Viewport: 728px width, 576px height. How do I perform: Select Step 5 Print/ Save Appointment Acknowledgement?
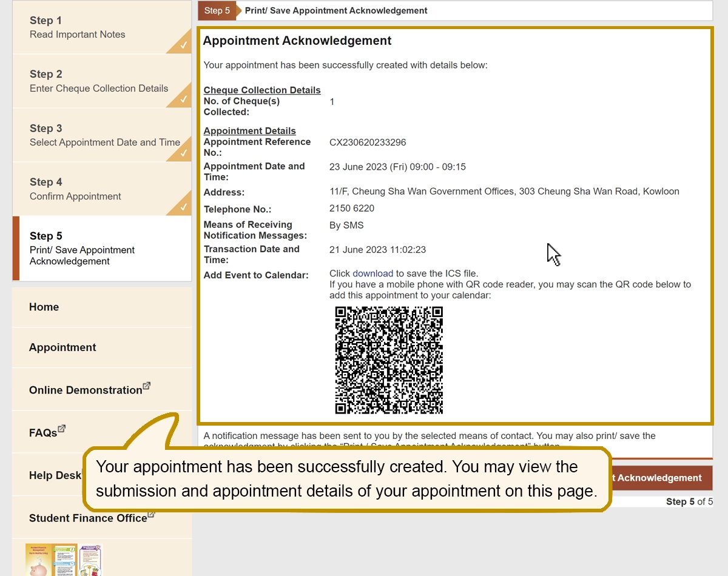102,249
